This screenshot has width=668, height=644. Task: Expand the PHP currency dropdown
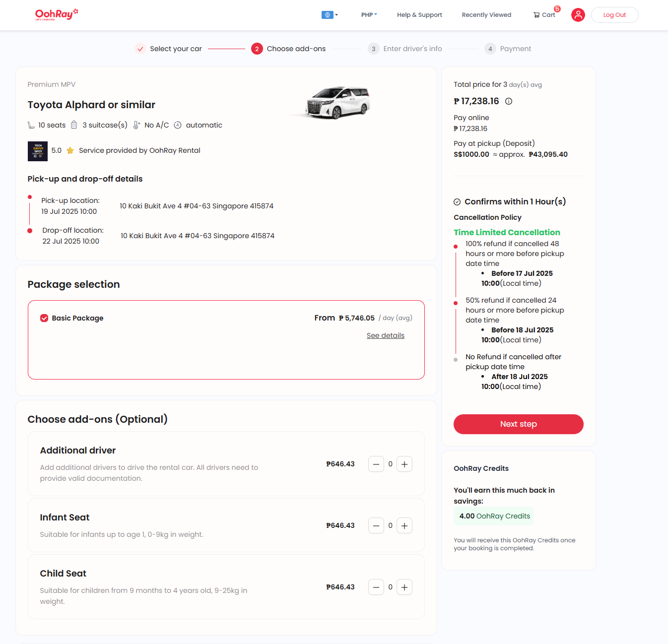click(369, 15)
